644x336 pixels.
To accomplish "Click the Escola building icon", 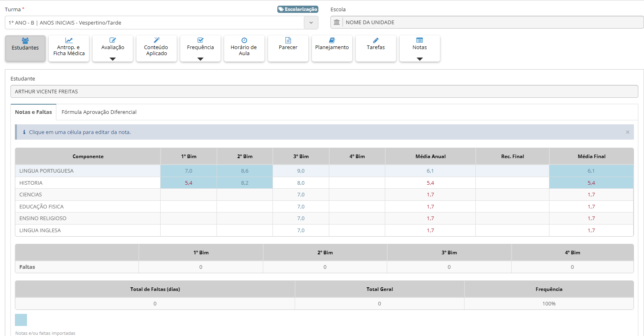I will 336,22.
